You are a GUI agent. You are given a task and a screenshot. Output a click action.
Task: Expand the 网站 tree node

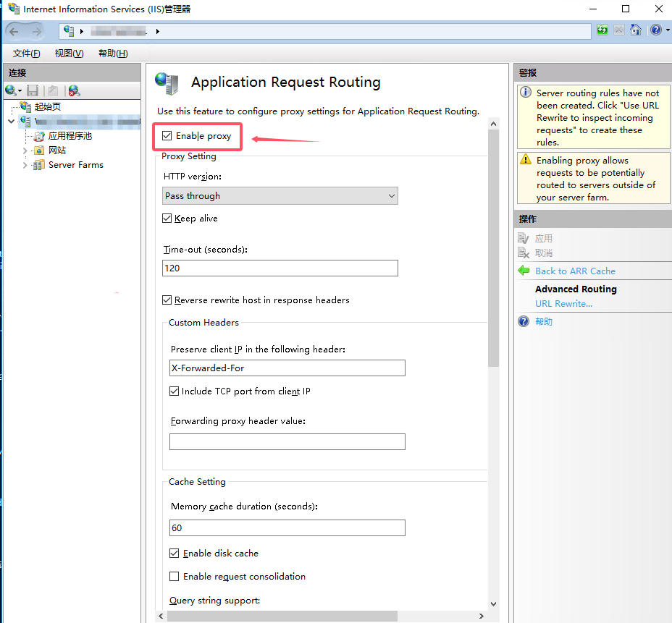[x=25, y=150]
